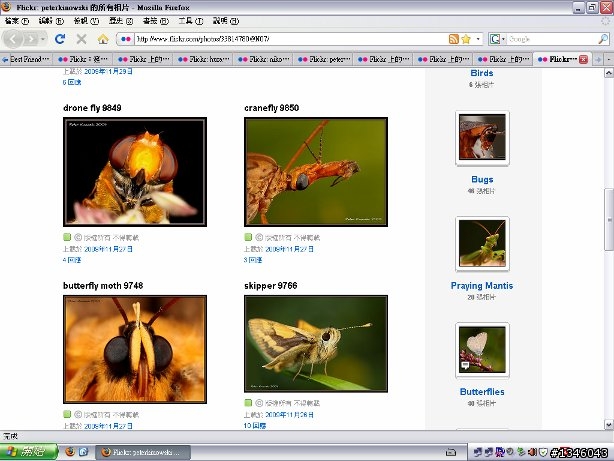
Task: Click the vertical scrollbar down arrow
Action: 609,424
